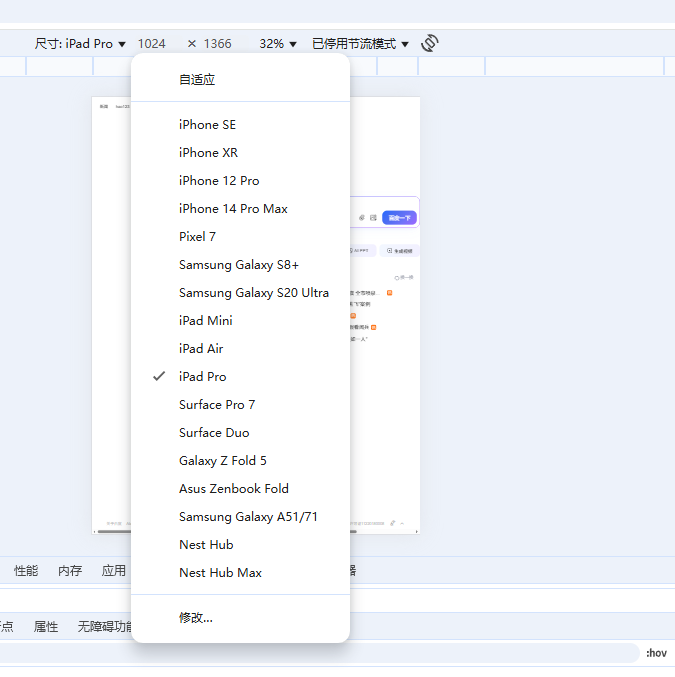Open the iPad Pro size dropdown
675x677 pixels.
(x=80, y=44)
